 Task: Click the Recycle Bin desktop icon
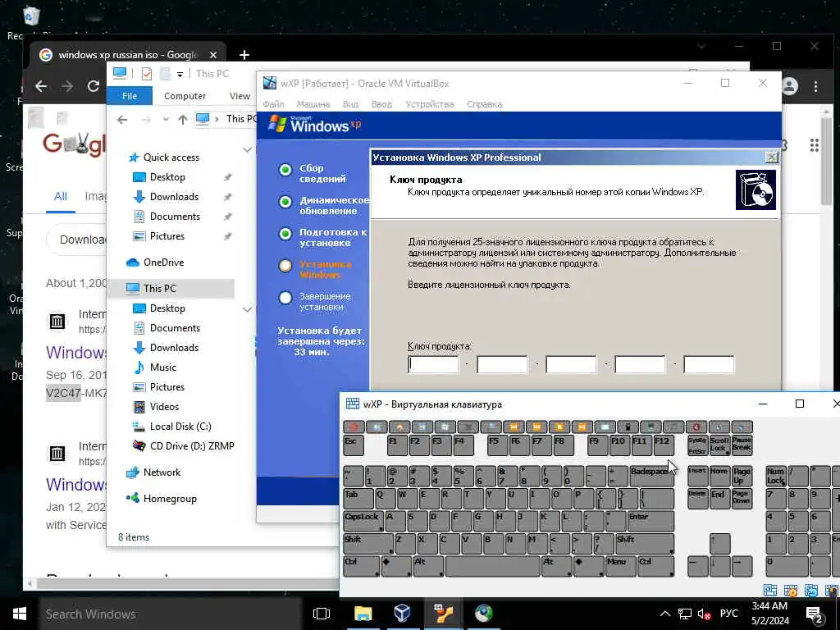[31, 16]
